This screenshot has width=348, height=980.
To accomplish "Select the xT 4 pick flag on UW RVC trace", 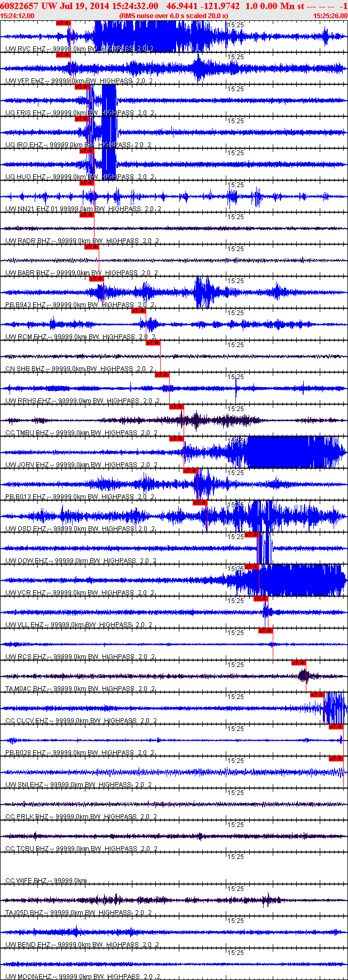I will [63, 23].
